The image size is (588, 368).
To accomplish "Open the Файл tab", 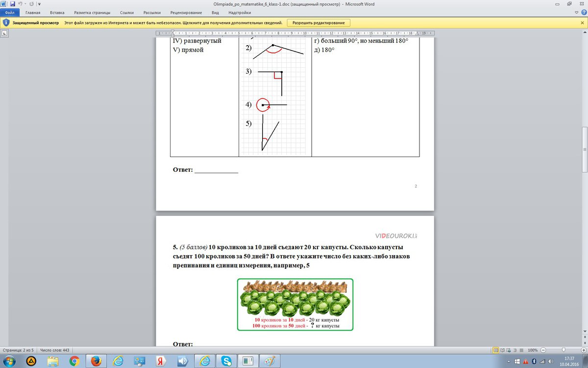I will (9, 12).
